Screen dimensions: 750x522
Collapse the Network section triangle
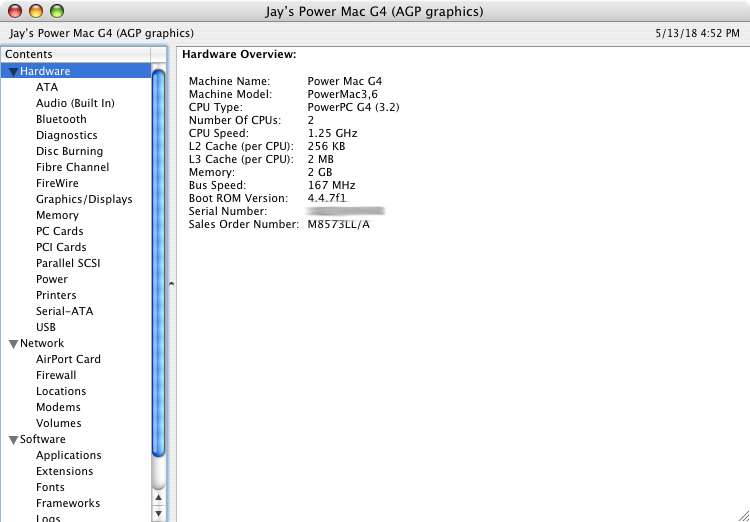point(12,344)
